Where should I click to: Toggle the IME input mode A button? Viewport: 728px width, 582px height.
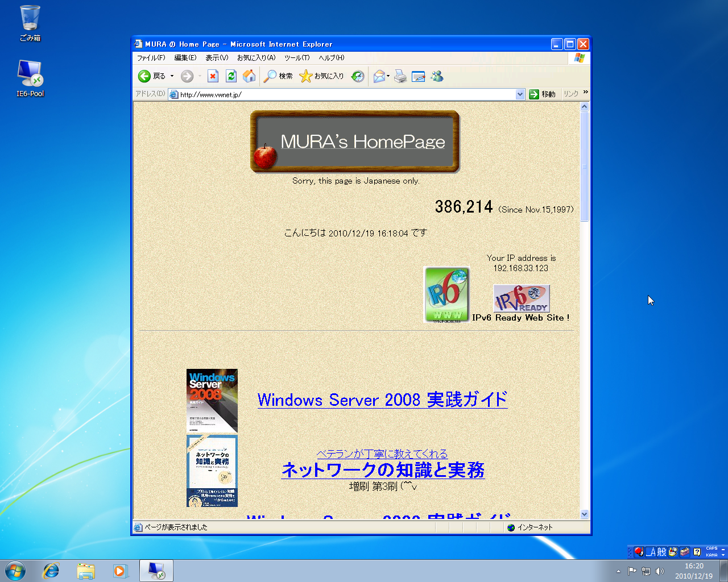(x=651, y=552)
